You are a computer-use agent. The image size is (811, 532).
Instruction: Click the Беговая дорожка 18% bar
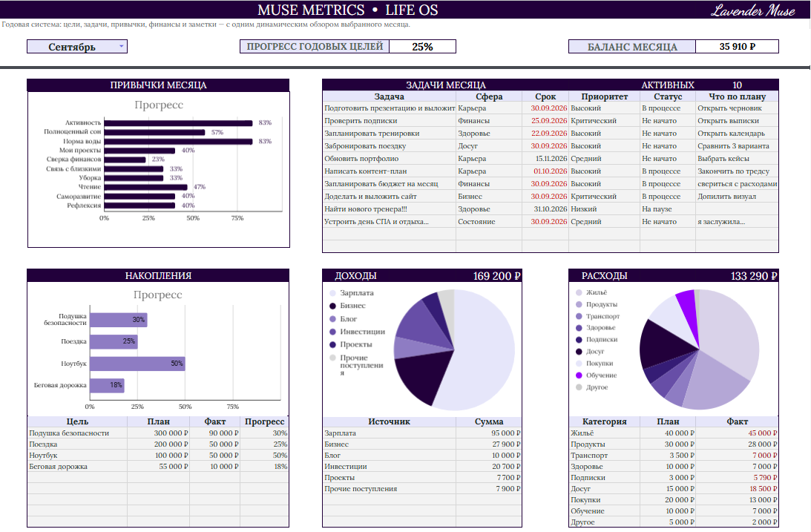click(107, 386)
